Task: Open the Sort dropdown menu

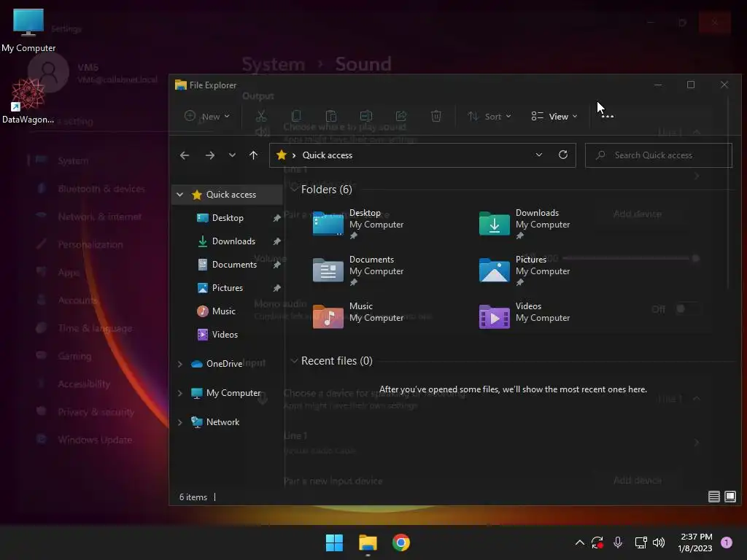Action: click(x=489, y=116)
